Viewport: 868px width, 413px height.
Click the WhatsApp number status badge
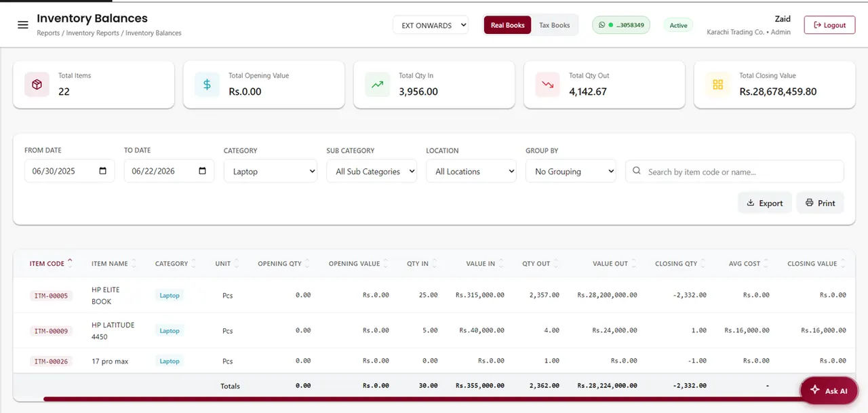[621, 25]
